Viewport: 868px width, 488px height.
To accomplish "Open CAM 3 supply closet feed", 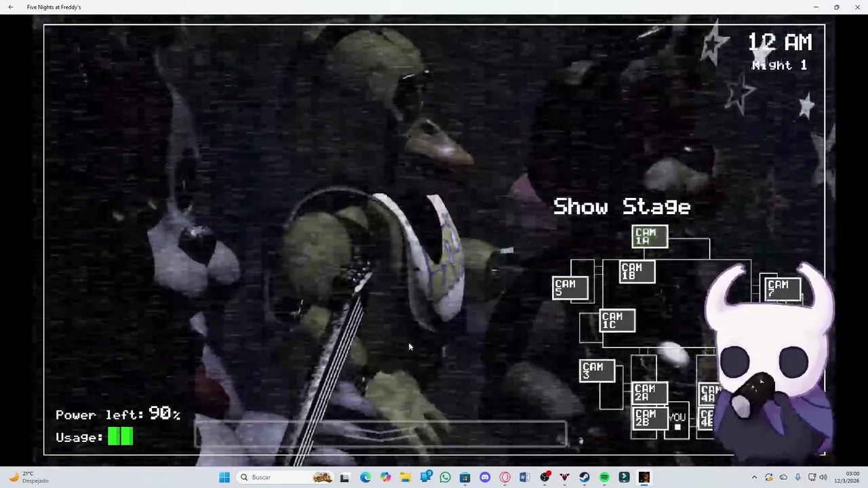I will [597, 371].
